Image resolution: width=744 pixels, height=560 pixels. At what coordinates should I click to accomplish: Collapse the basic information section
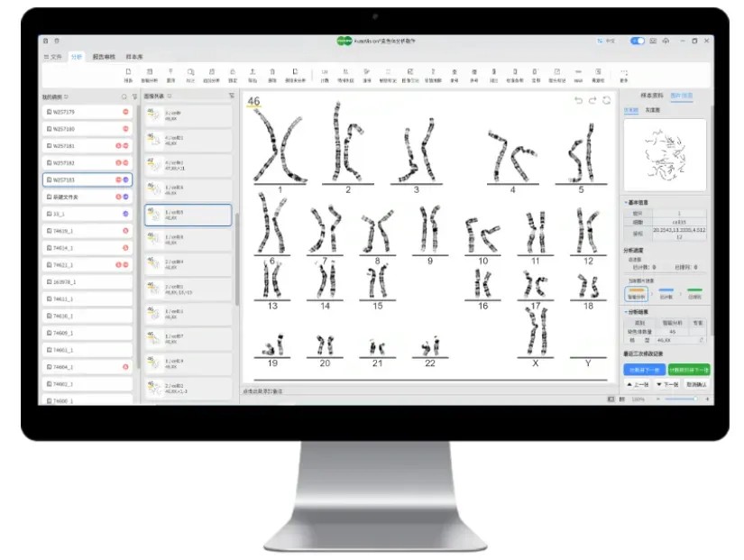point(627,202)
